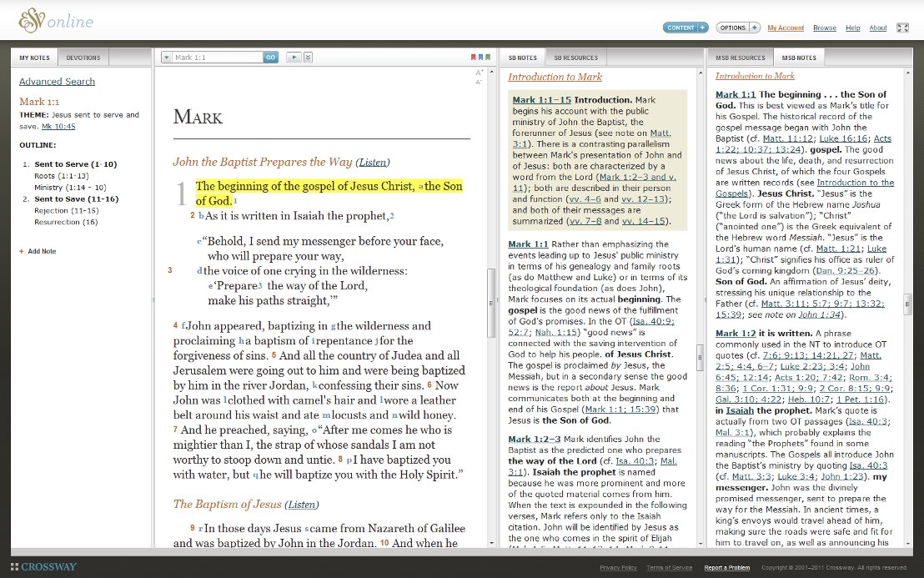Select outline item Sent to Save (11-16)
The width and height of the screenshot is (924, 578).
(x=76, y=199)
